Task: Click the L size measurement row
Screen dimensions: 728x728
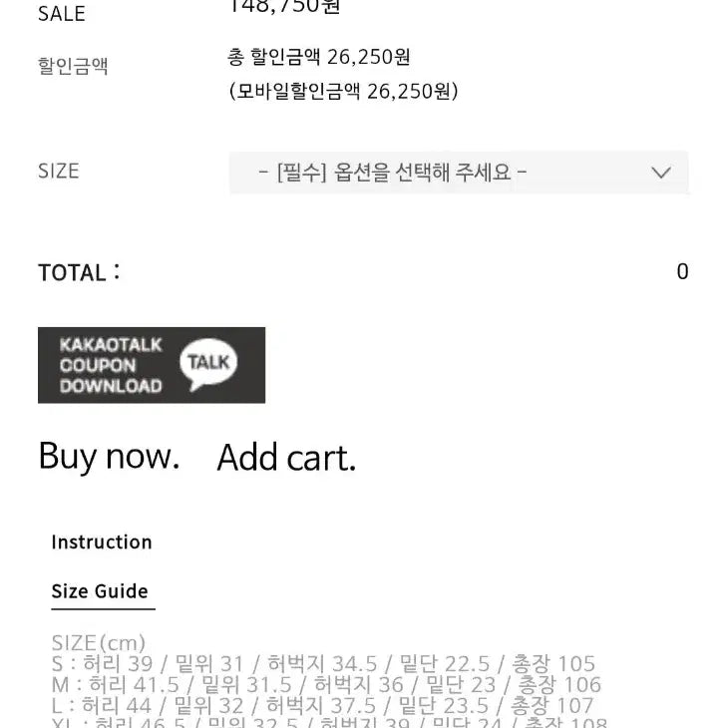Action: coord(322,705)
